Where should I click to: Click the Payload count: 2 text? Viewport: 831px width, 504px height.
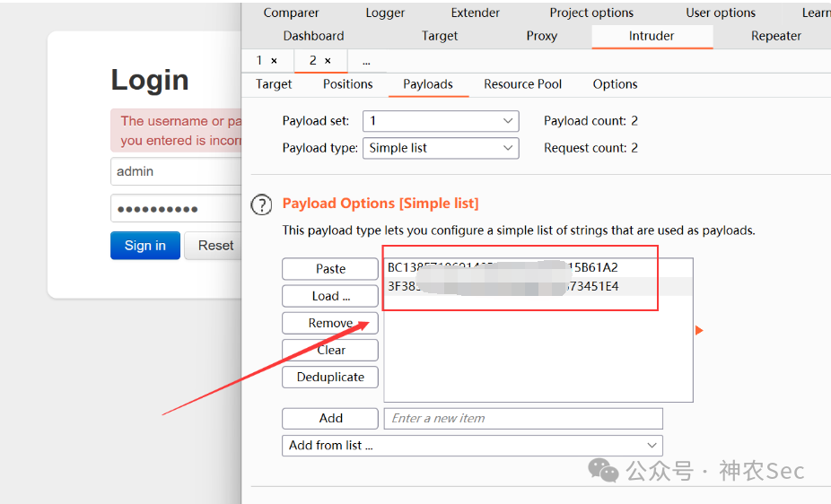pyautogui.click(x=590, y=121)
